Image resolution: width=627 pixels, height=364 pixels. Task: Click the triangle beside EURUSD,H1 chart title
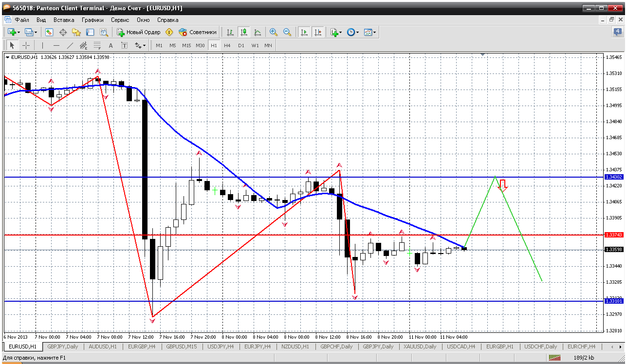coord(7,57)
